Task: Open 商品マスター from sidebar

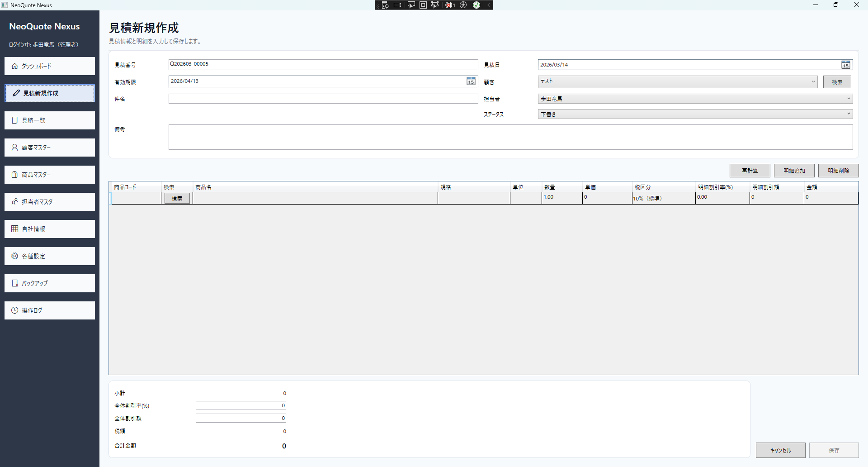Action: click(x=50, y=175)
